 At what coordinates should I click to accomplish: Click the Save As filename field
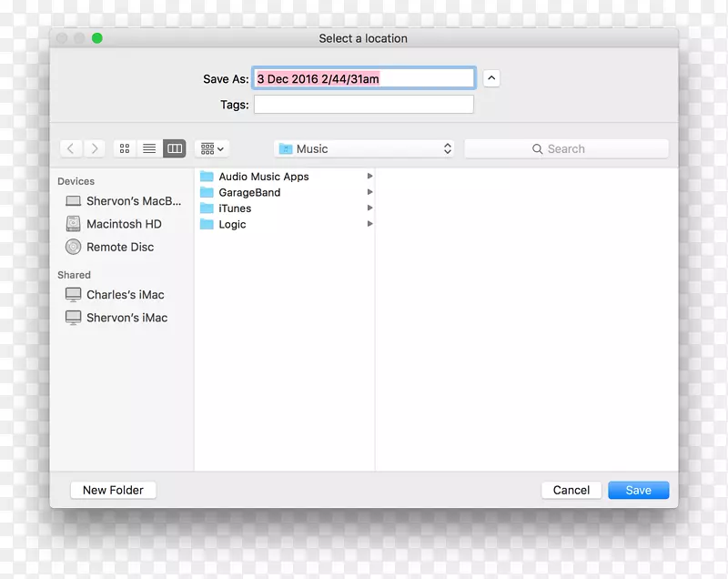[x=364, y=79]
